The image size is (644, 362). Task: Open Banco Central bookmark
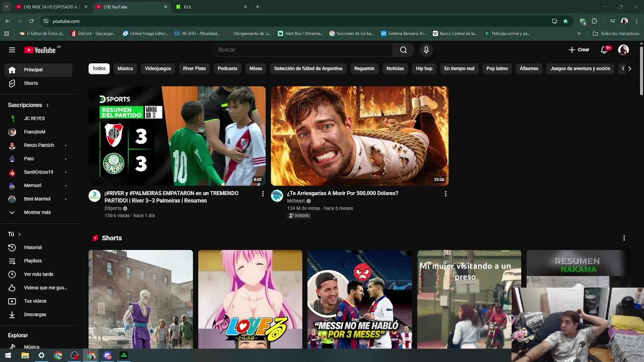coord(455,34)
